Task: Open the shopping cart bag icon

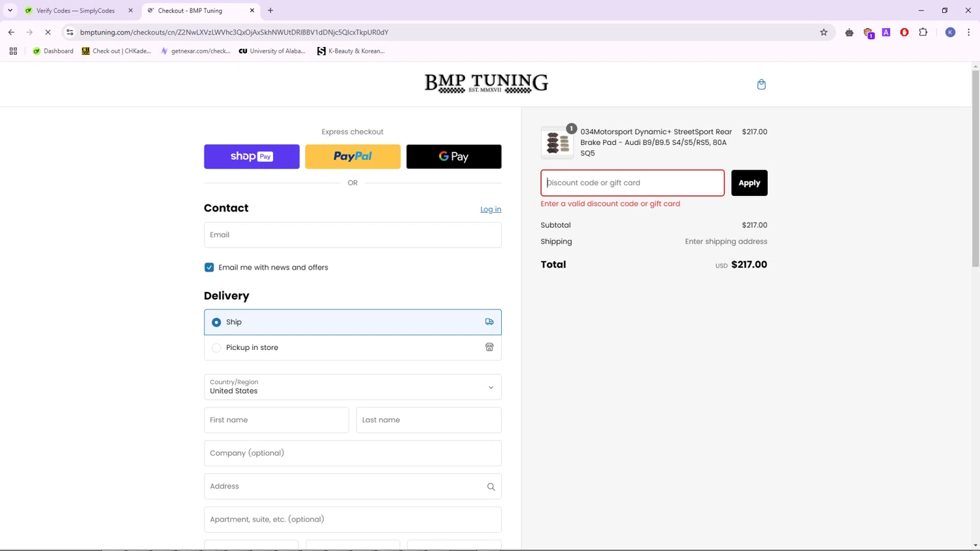Action: [x=761, y=84]
